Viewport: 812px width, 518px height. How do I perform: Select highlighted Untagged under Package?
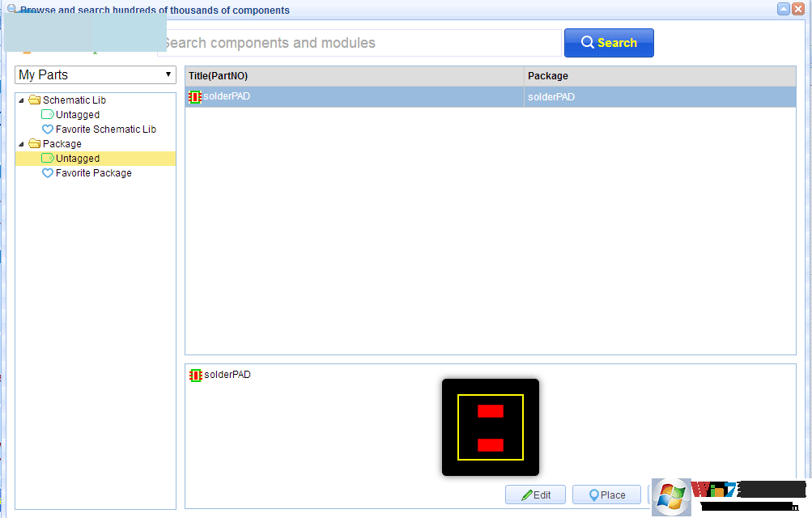pyautogui.click(x=96, y=159)
